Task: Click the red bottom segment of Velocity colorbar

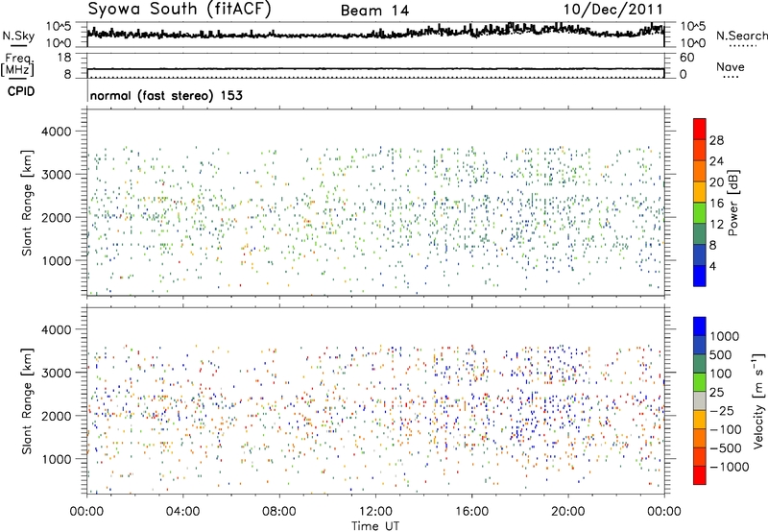Action: point(700,475)
